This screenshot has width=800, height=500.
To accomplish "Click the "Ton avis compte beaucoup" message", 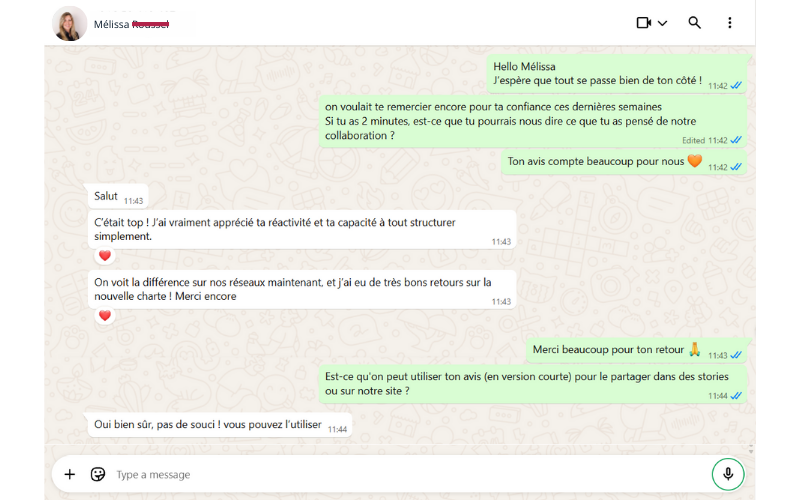I will click(624, 162).
